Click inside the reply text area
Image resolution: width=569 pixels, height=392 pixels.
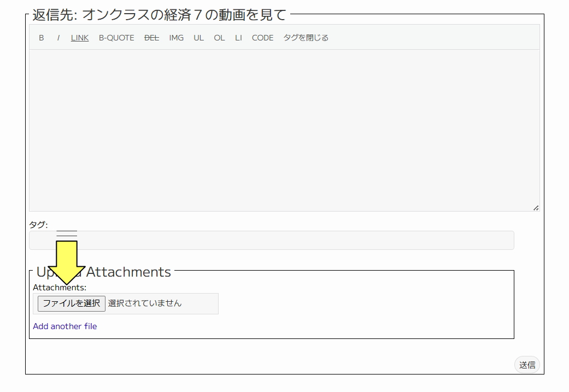284,130
